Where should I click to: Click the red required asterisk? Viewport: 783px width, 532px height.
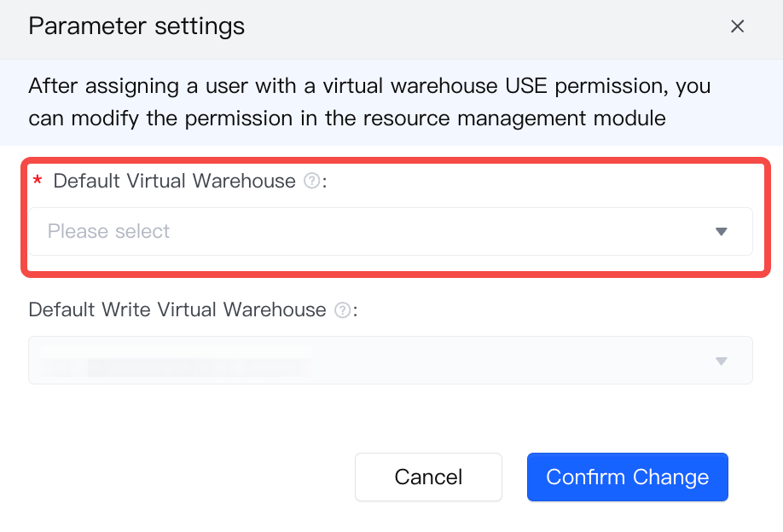tap(38, 181)
